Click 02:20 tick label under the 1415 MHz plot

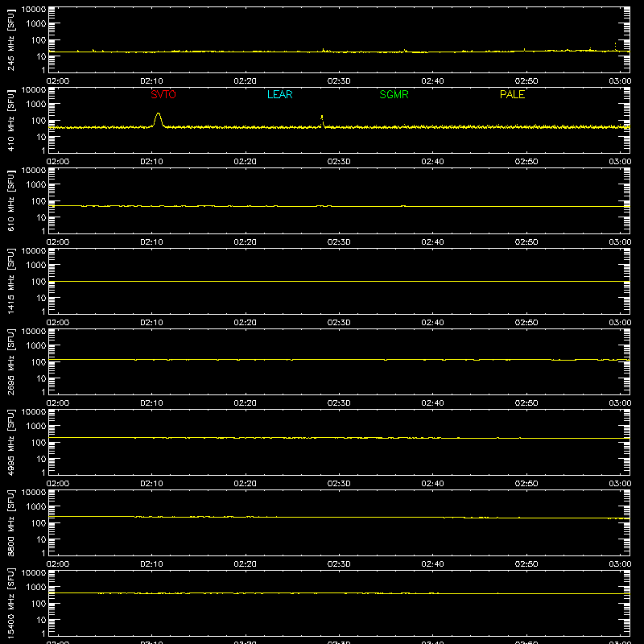pyautogui.click(x=246, y=323)
